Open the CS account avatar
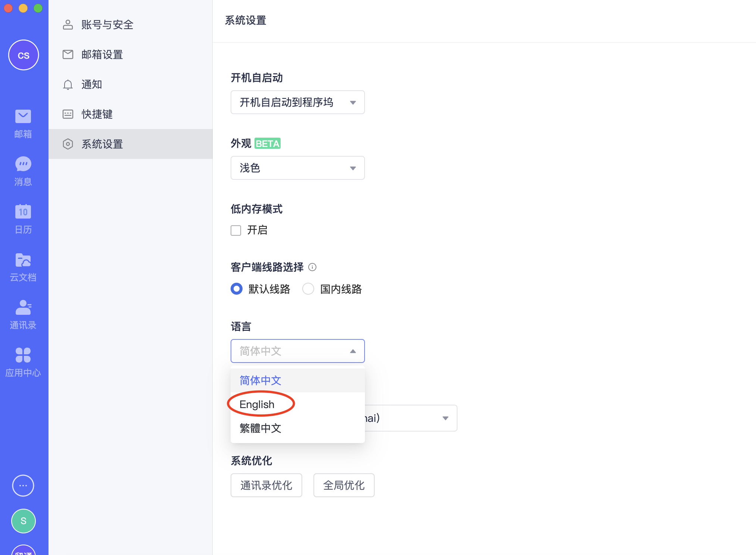 [x=24, y=55]
